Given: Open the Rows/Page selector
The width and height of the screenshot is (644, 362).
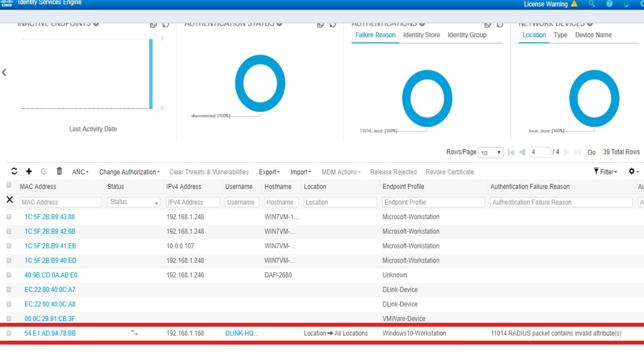Looking at the screenshot, I should tap(491, 153).
